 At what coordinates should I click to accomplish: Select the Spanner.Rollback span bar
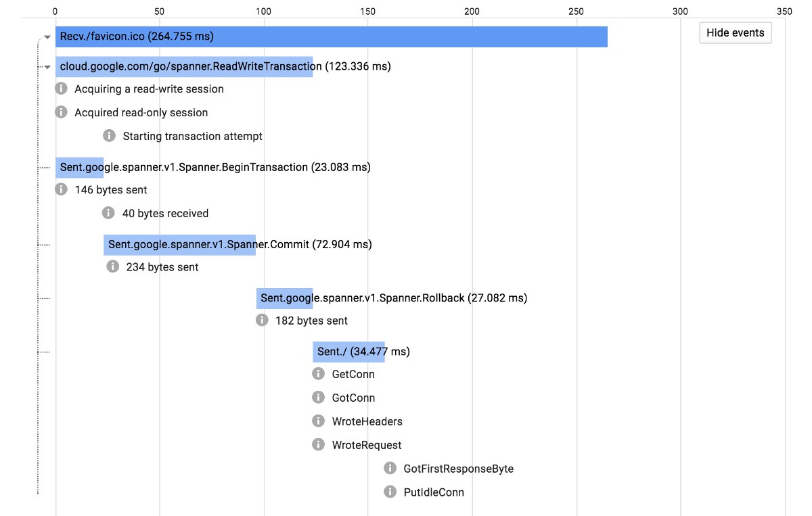tap(284, 298)
